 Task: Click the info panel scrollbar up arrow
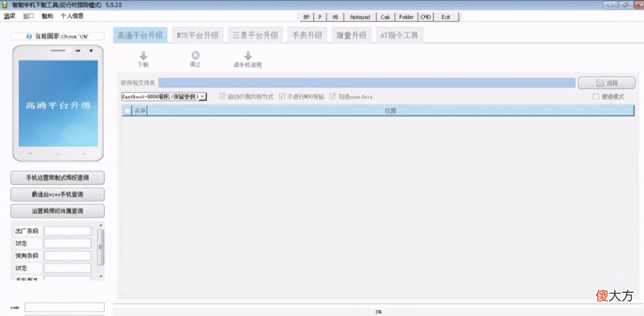point(101,226)
